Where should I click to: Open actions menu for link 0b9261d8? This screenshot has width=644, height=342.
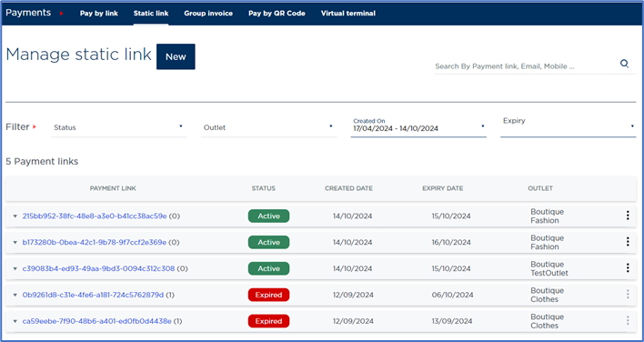pos(628,295)
